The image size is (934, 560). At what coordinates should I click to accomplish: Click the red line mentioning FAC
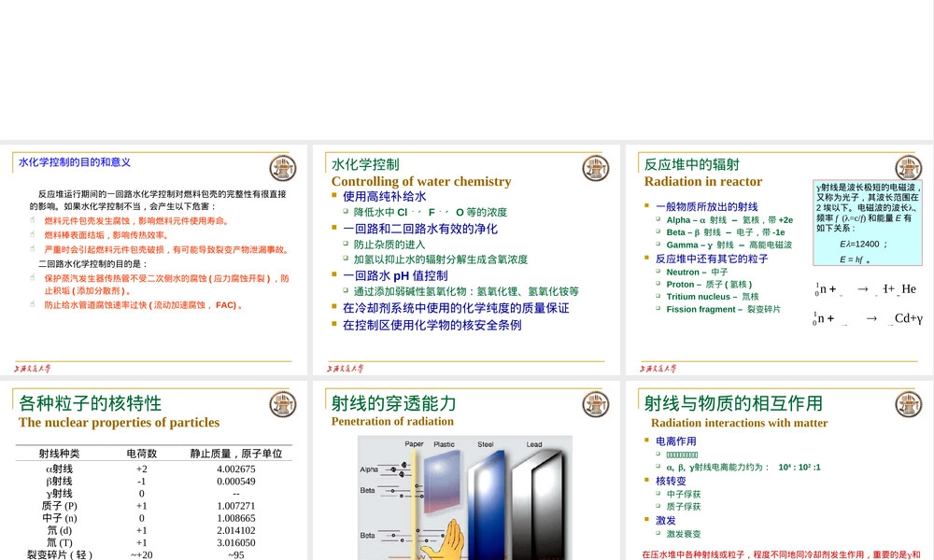(x=144, y=305)
